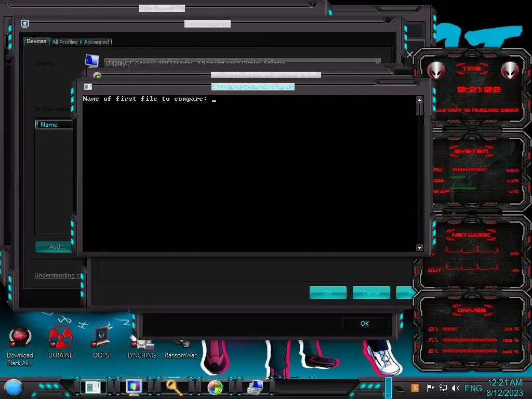Image resolution: width=532 pixels, height=399 pixels.
Task: Click Cancel in Set Program Access dialog
Action: [x=371, y=292]
